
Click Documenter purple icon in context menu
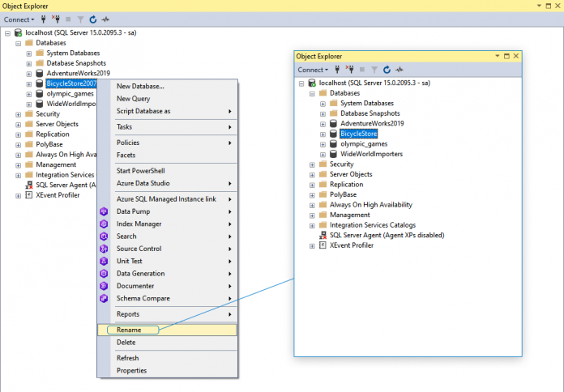click(x=104, y=286)
